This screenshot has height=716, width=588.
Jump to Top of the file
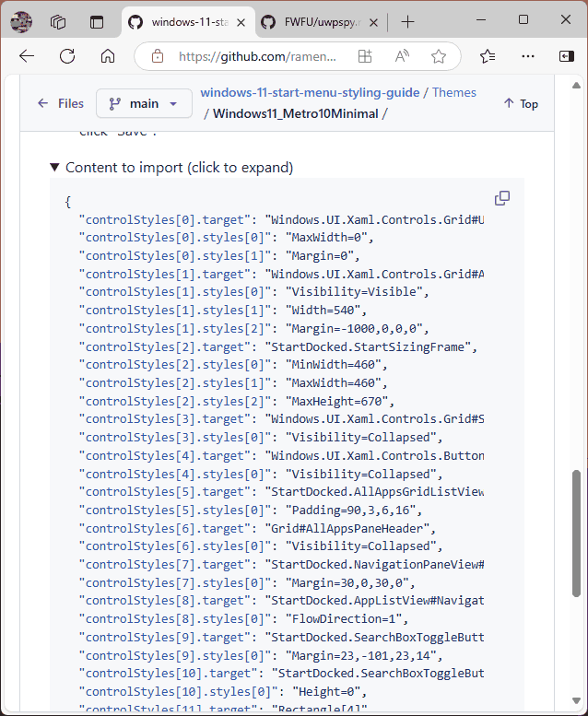pos(521,104)
